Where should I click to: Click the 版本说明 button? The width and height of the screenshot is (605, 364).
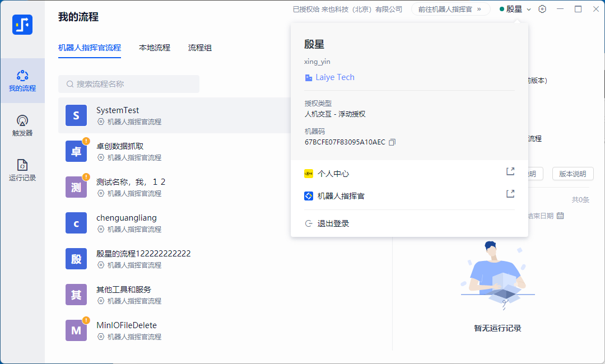[573, 174]
